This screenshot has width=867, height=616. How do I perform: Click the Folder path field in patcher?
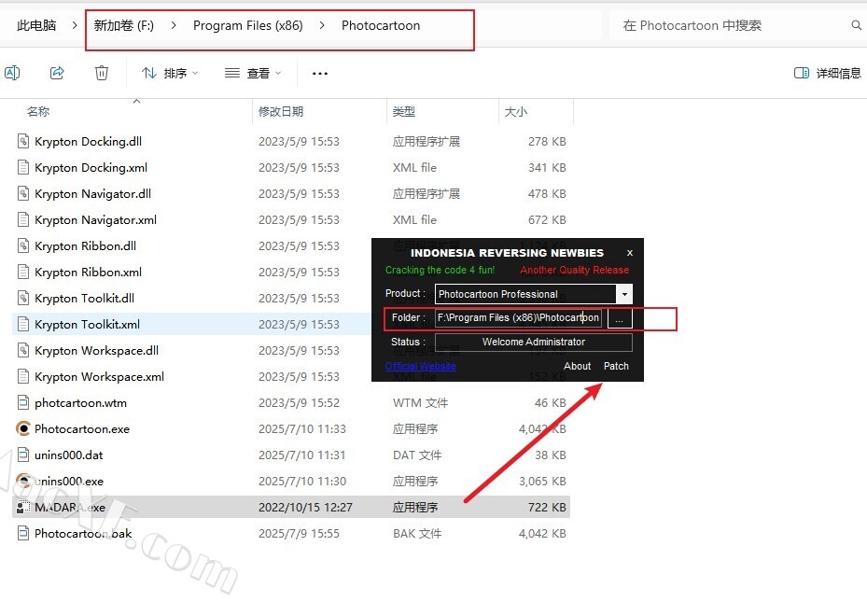(518, 318)
